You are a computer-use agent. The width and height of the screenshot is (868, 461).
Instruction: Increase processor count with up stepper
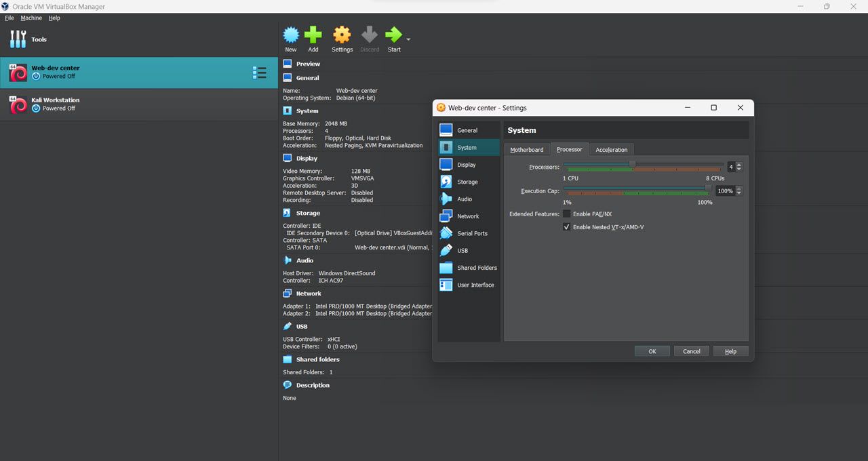pyautogui.click(x=738, y=164)
